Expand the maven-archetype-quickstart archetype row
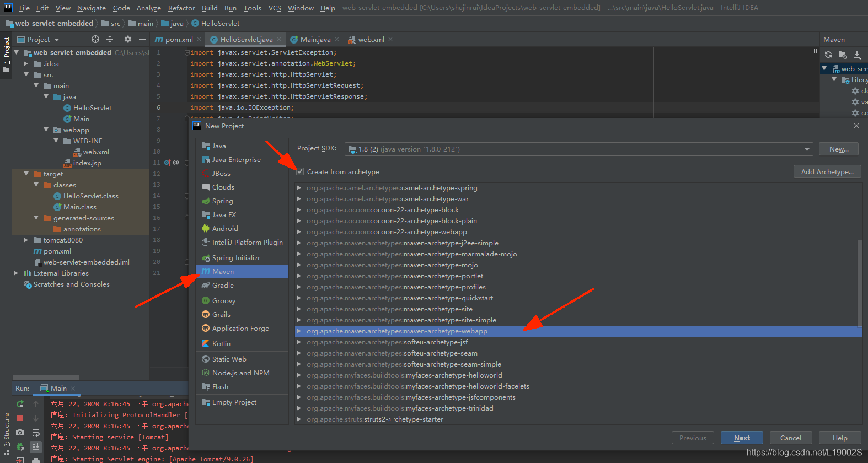This screenshot has width=868, height=463. pos(299,298)
